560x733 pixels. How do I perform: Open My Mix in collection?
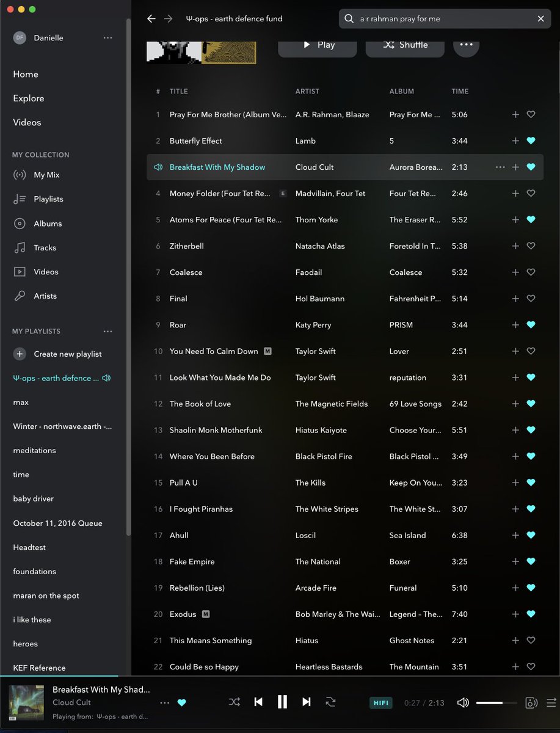coord(37,175)
